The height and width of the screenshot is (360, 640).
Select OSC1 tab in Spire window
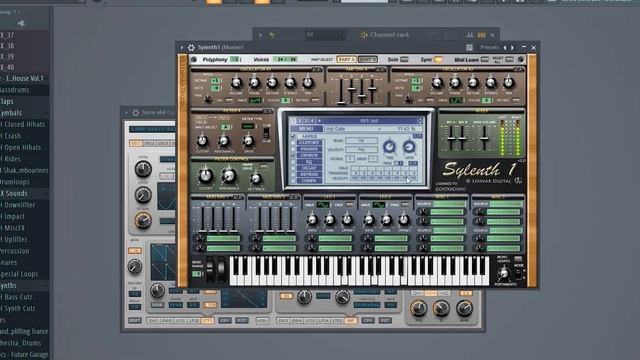tap(136, 143)
